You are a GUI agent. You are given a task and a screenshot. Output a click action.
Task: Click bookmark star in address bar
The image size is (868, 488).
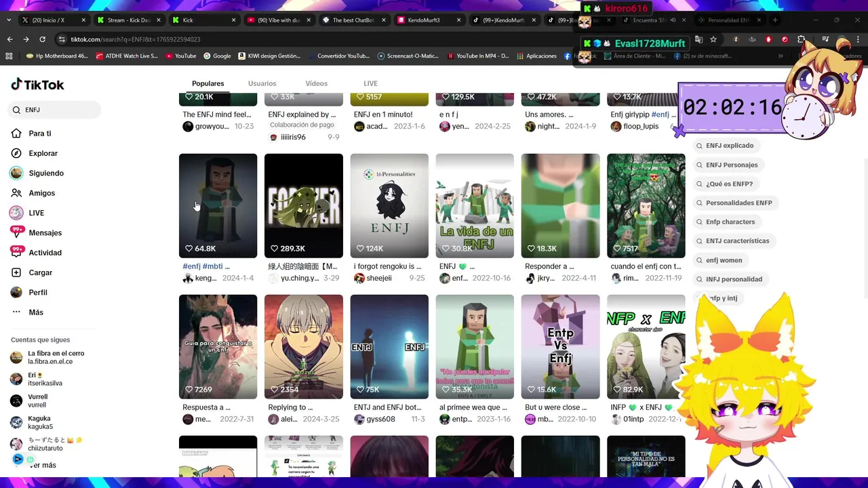(x=713, y=39)
